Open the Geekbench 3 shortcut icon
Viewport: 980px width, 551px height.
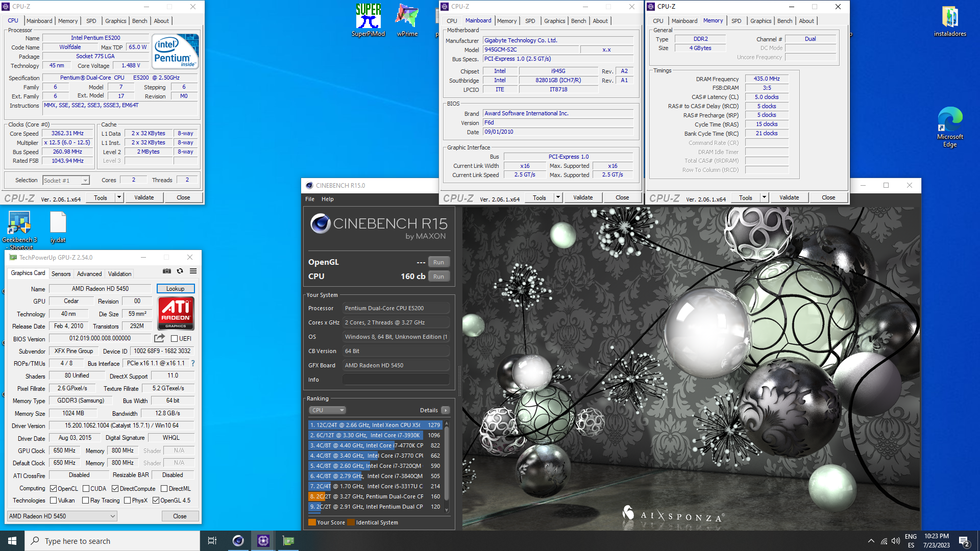click(19, 231)
